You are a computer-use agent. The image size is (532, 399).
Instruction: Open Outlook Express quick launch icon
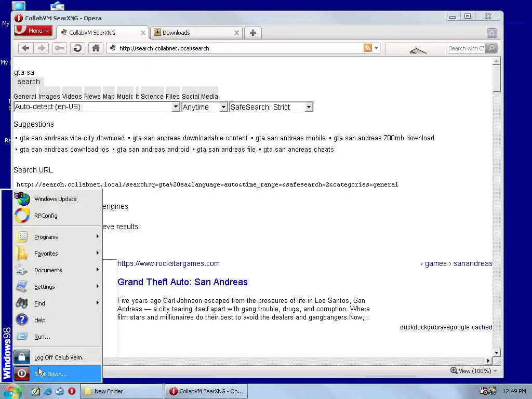pyautogui.click(x=60, y=391)
